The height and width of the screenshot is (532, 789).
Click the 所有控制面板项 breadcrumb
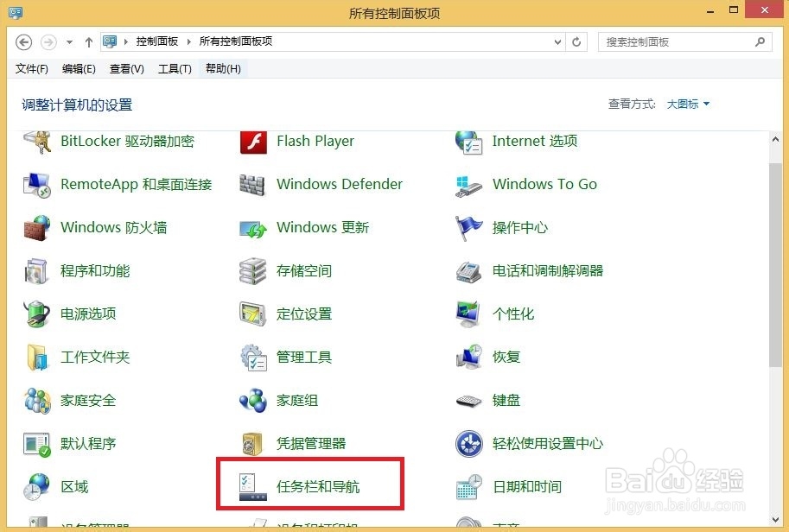tap(236, 41)
